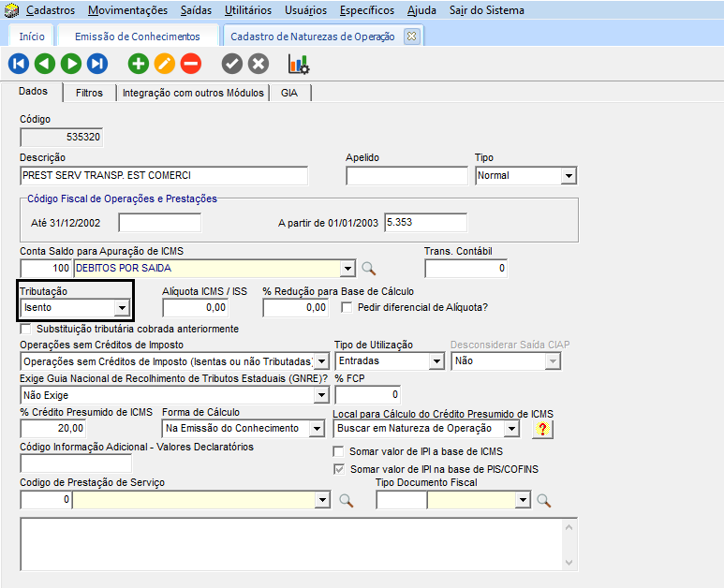
Task: Open the DEBITOS POR SAIDA dropdown
Action: (x=347, y=268)
